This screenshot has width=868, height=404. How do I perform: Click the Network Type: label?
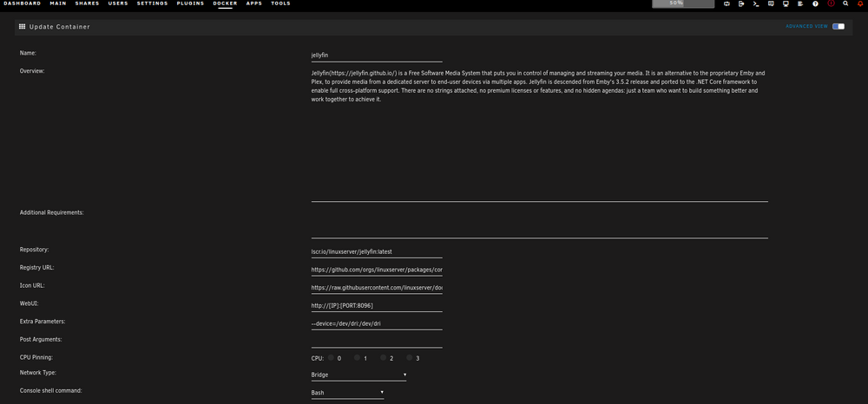[38, 373]
